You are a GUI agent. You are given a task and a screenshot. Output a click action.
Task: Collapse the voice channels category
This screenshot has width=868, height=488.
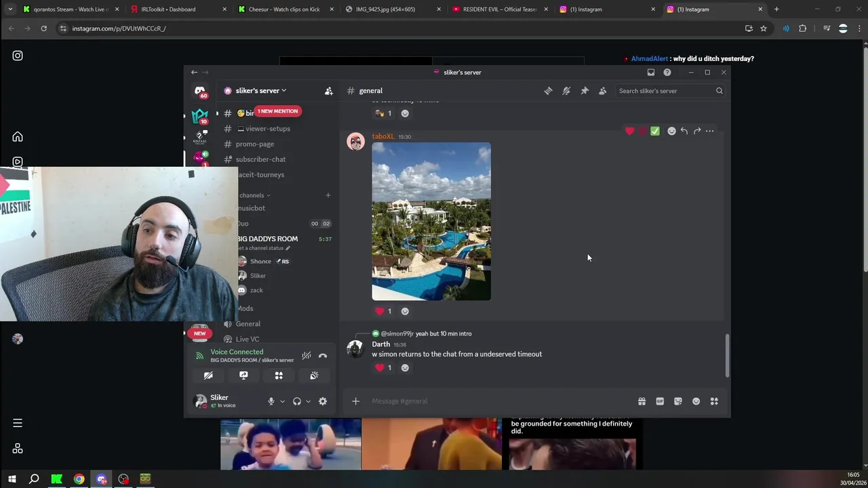pos(254,195)
